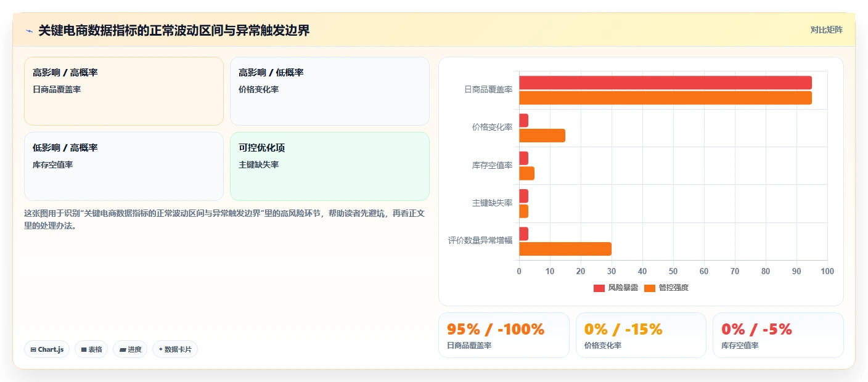Image resolution: width=868 pixels, height=382 pixels.
Task: Select the 高影响 / 低概率 card
Action: point(330,91)
